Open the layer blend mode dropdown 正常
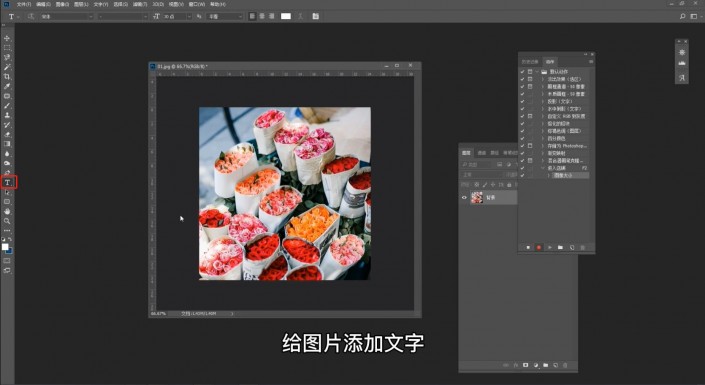This screenshot has width=705, height=385. [482, 175]
